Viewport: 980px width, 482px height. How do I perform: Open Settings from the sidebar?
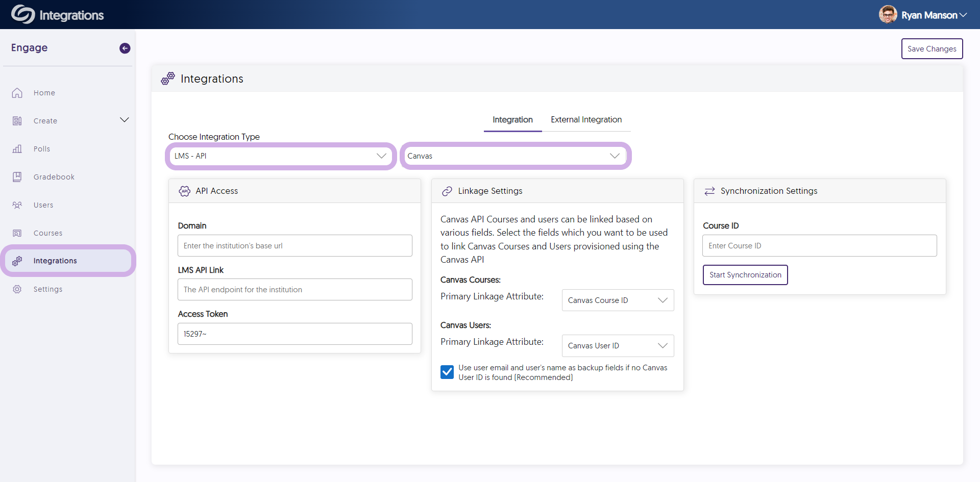point(48,289)
